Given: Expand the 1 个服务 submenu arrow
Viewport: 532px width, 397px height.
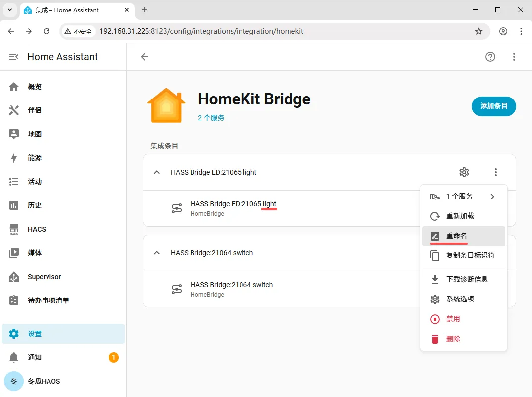Looking at the screenshot, I should pos(492,197).
